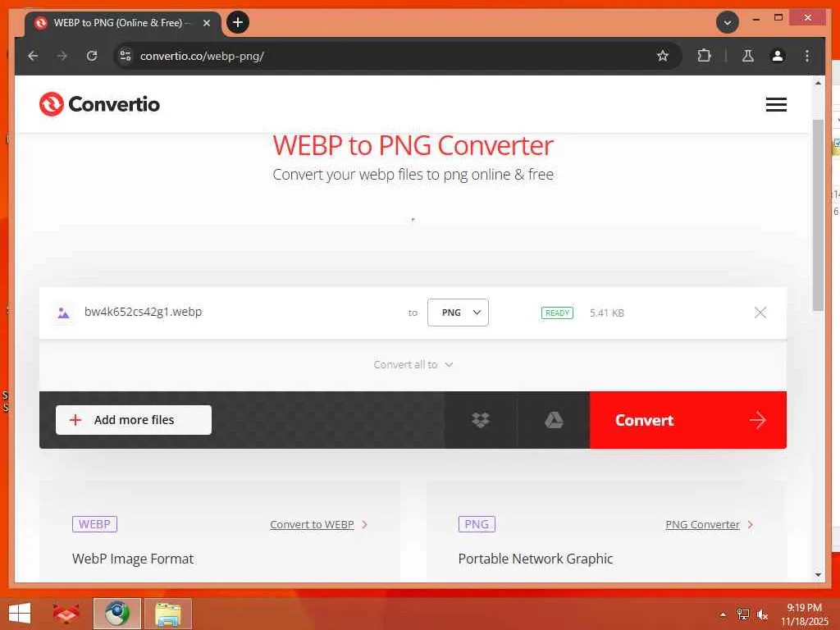Click the muted volume tray icon
Image resolution: width=840 pixels, height=630 pixels.
[x=762, y=614]
